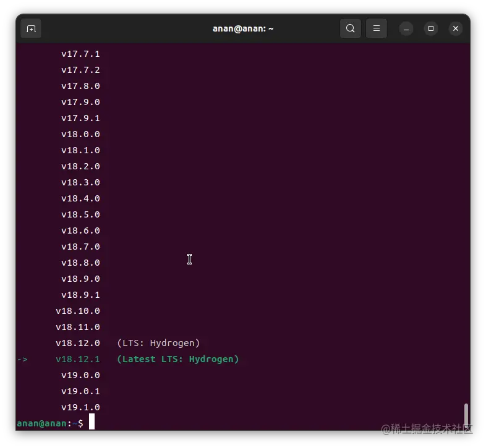Click version v18.11.0 line
486x448 pixels.
(x=78, y=327)
